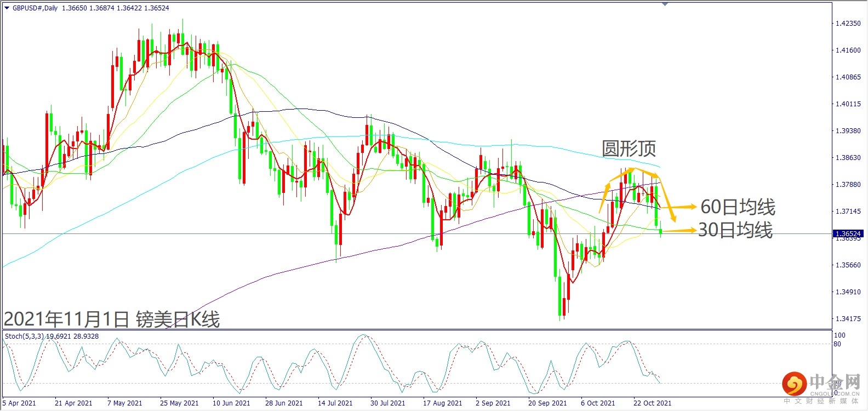This screenshot has height=411, width=868.
Task: Click the 1.37880 price axis label
Action: pyautogui.click(x=848, y=185)
